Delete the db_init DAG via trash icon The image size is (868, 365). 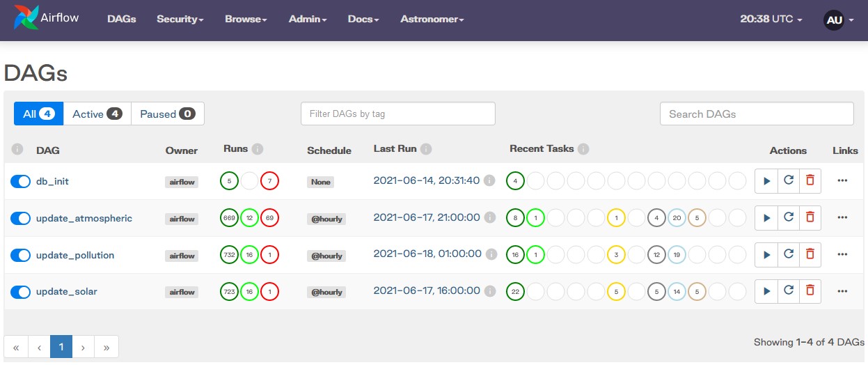pos(810,181)
